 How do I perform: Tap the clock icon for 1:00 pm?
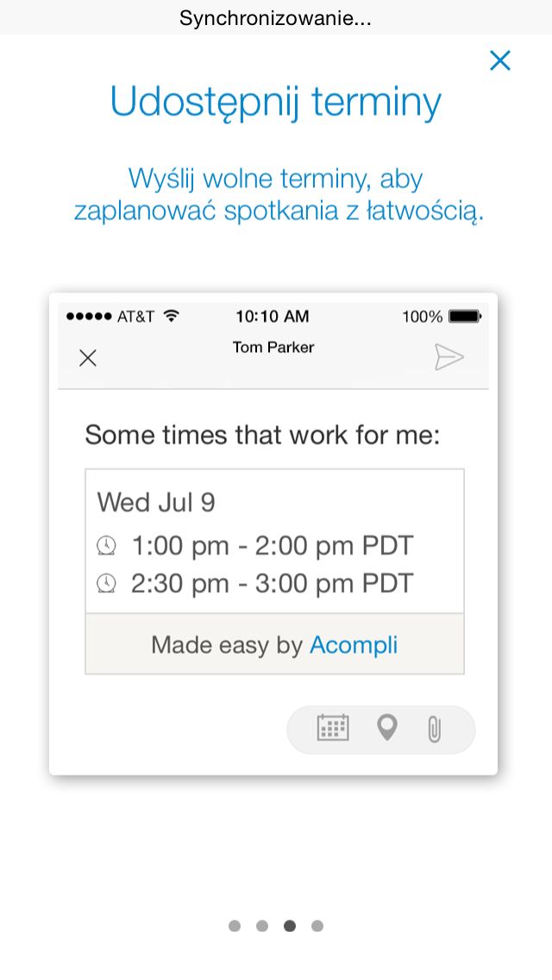coord(106,545)
